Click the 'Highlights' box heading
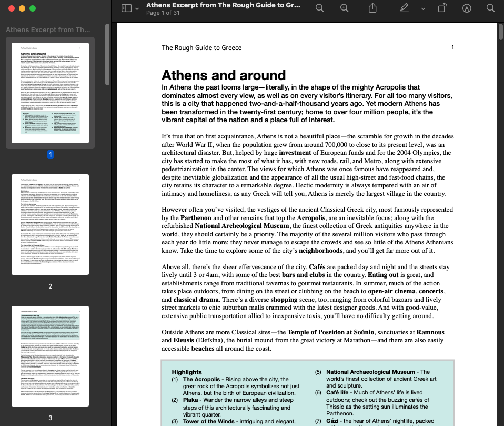The width and height of the screenshot is (504, 426). (x=186, y=372)
